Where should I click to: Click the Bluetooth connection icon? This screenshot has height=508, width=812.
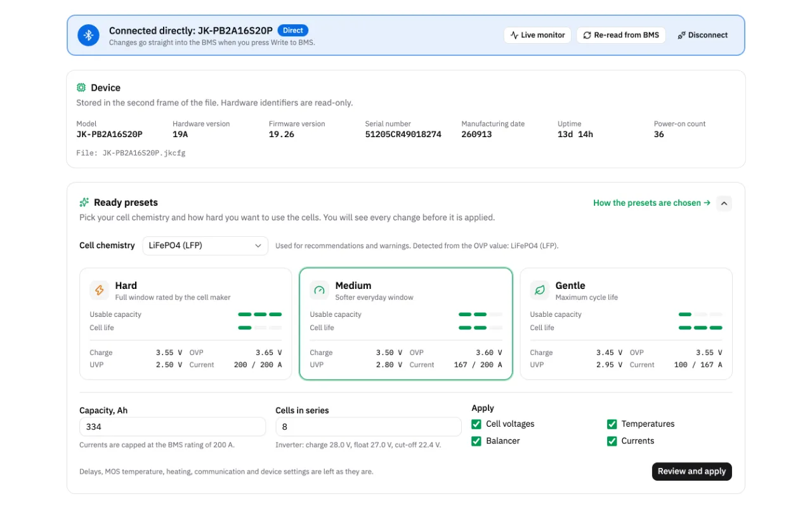[x=89, y=35]
